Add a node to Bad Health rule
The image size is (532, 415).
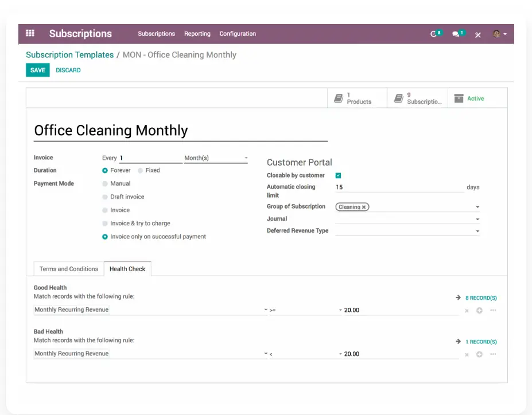click(479, 354)
